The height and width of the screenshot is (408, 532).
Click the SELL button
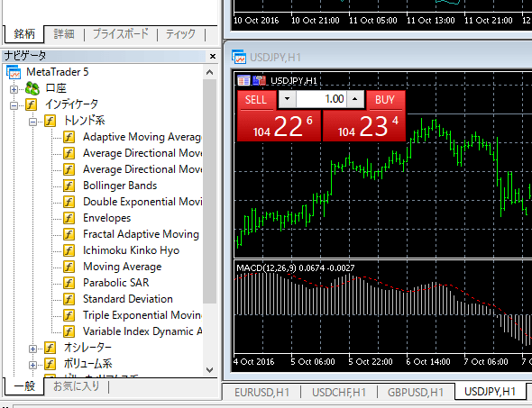click(256, 100)
